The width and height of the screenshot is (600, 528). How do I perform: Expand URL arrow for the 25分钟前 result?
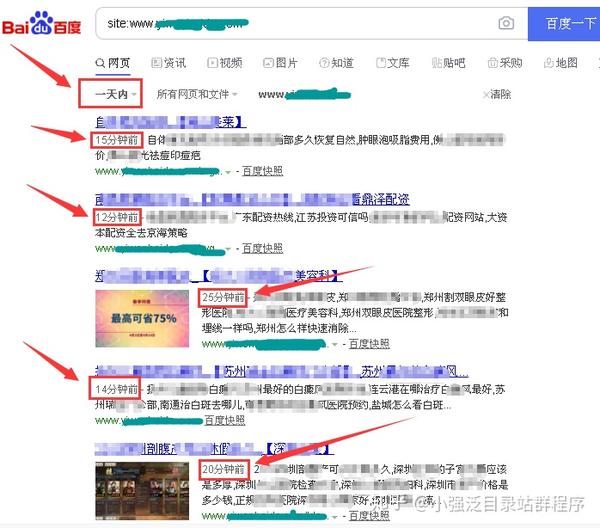[x=335, y=344]
